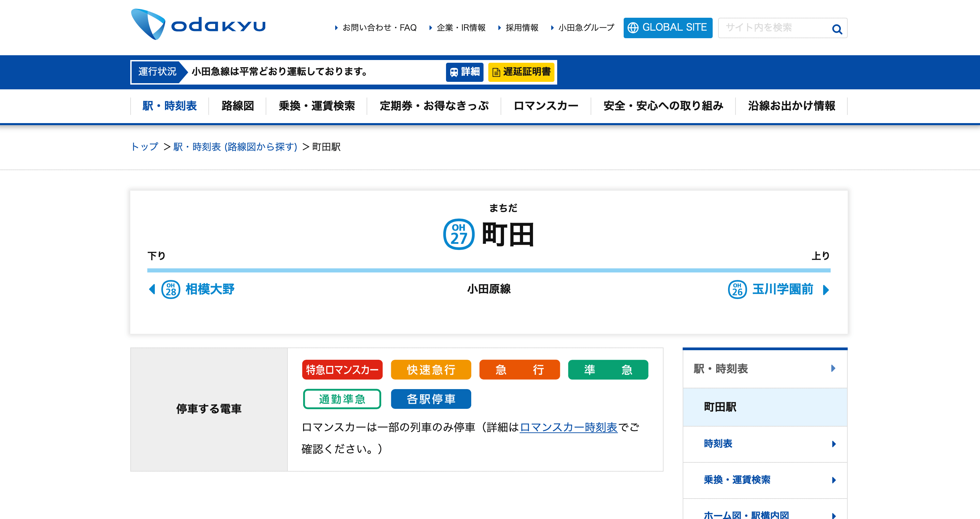Click the OH26 station badge
This screenshot has height=519, width=980.
pos(737,290)
